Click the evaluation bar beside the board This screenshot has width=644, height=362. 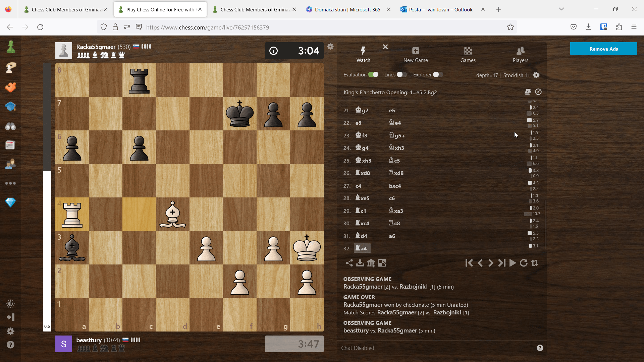click(47, 198)
